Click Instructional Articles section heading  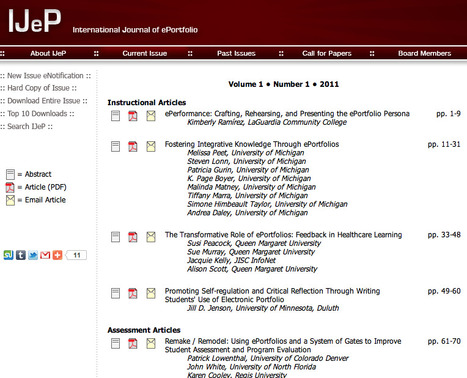point(147,103)
